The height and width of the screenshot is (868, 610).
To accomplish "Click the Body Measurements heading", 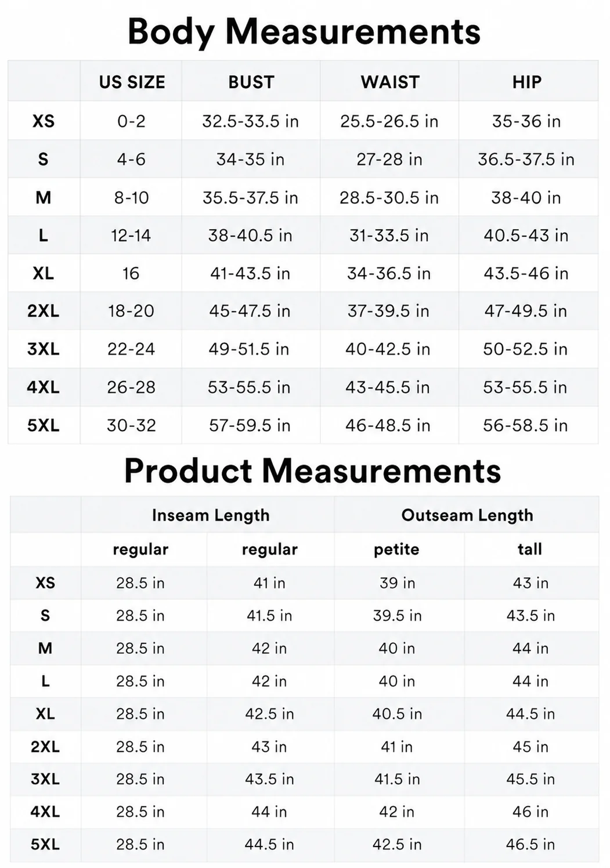I will 304,31.
